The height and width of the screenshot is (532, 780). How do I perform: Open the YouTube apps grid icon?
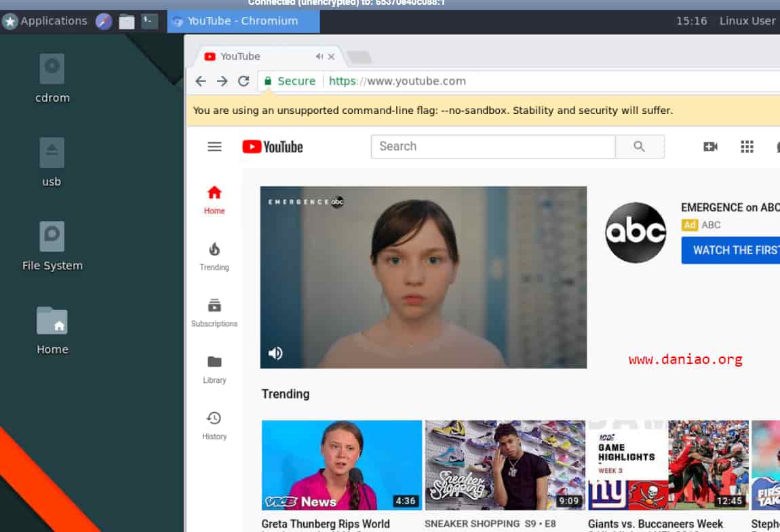coord(747,146)
